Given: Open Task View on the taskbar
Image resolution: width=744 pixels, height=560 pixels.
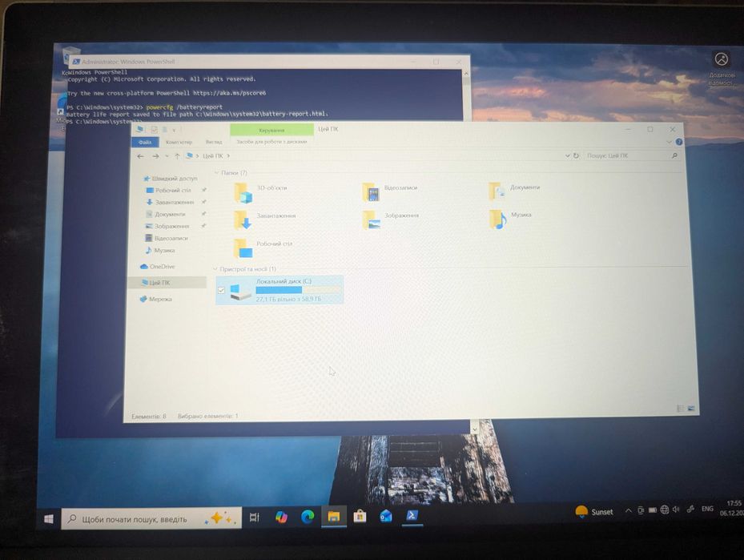Looking at the screenshot, I should click(x=255, y=518).
